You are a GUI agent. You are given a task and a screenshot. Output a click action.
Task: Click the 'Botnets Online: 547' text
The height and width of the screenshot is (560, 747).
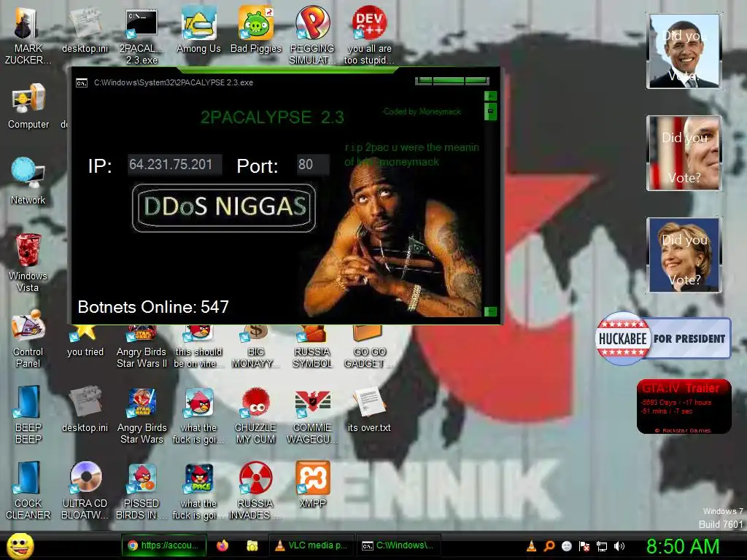pos(153,307)
